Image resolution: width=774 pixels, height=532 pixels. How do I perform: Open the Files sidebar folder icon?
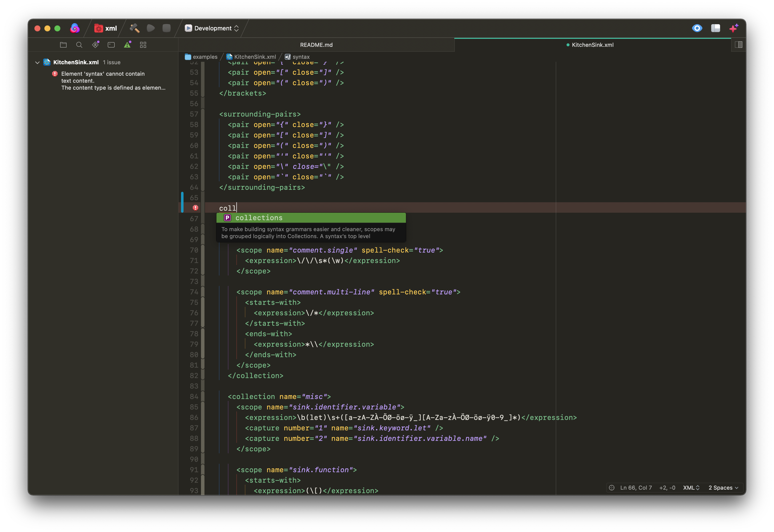pyautogui.click(x=63, y=45)
